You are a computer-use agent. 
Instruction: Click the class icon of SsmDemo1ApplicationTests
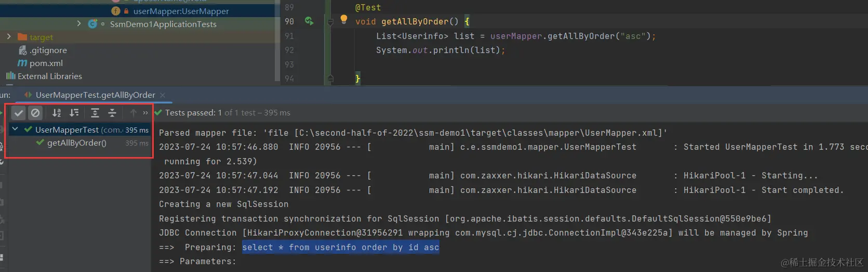click(92, 24)
